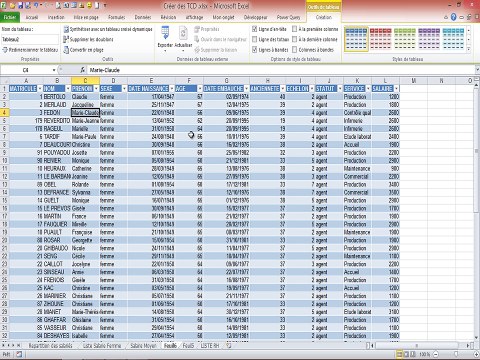Switch to 'Feuil5' sheet tab
This screenshot has width=480, height=360.
(x=188, y=346)
